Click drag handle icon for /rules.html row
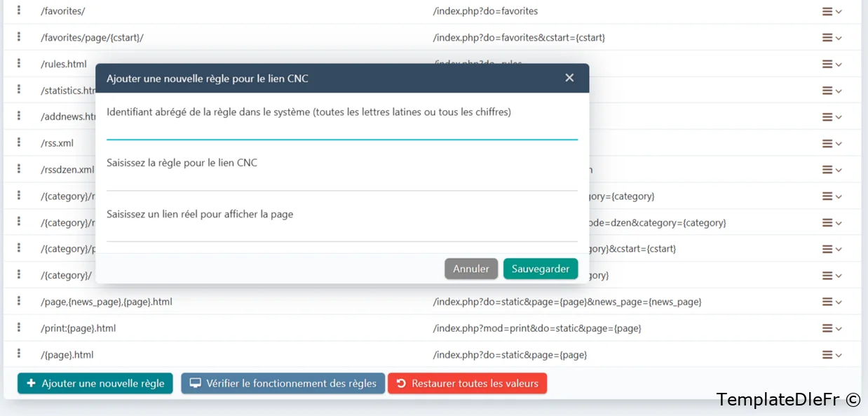 click(19, 63)
